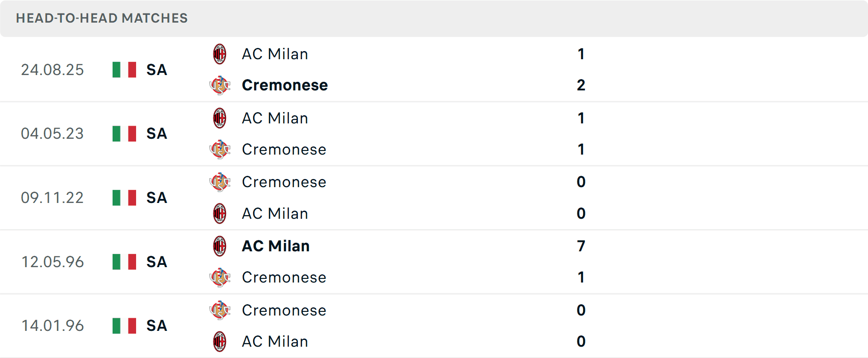Click the Cremonese crest in the 09.11.22 match
Screen dimensions: 868x358
pos(220,182)
